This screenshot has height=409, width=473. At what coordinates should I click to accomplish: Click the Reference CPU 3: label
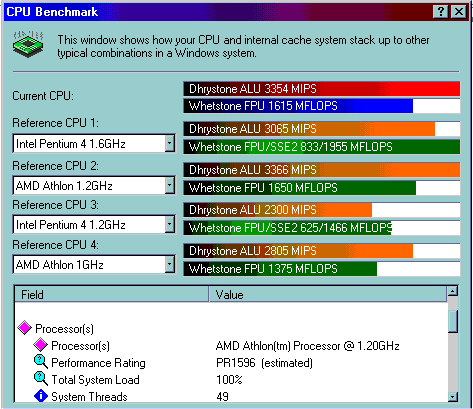click(56, 205)
